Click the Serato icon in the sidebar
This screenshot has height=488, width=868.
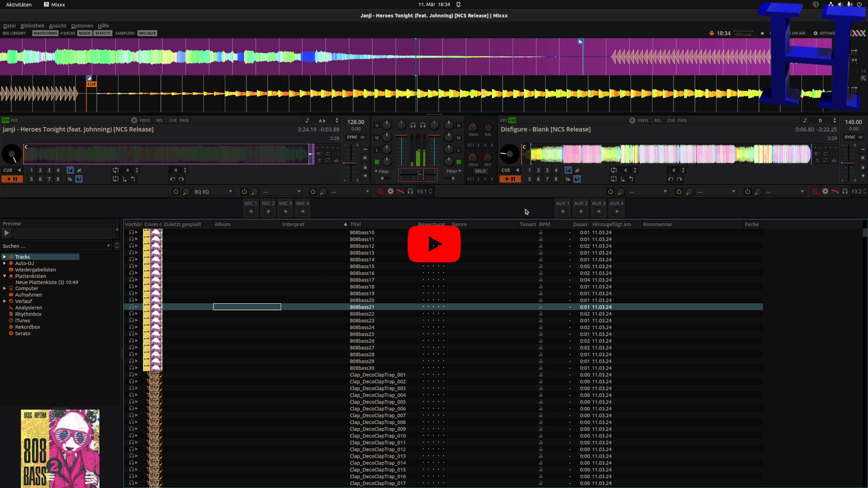click(x=11, y=333)
